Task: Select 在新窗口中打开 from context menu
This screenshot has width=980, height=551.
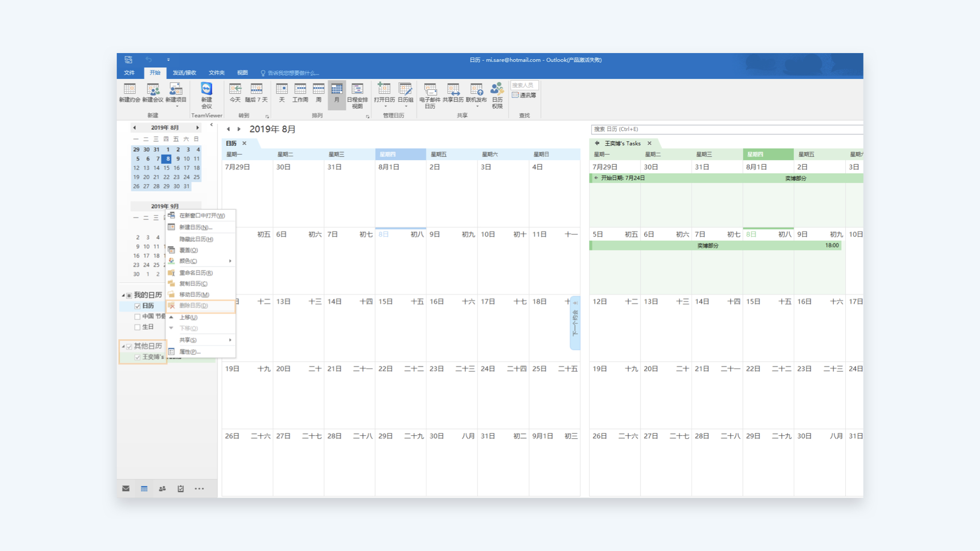Action: pyautogui.click(x=201, y=215)
